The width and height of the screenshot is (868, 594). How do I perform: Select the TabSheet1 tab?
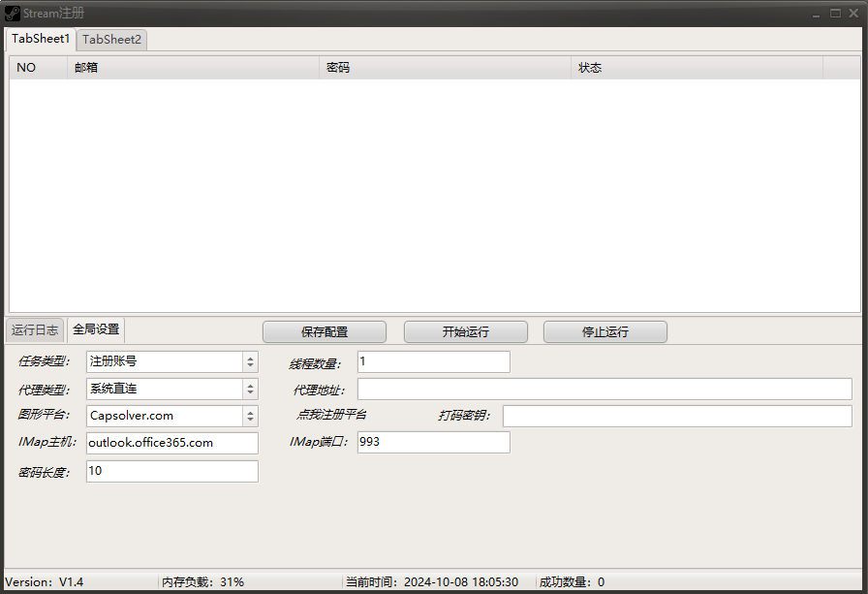41,39
